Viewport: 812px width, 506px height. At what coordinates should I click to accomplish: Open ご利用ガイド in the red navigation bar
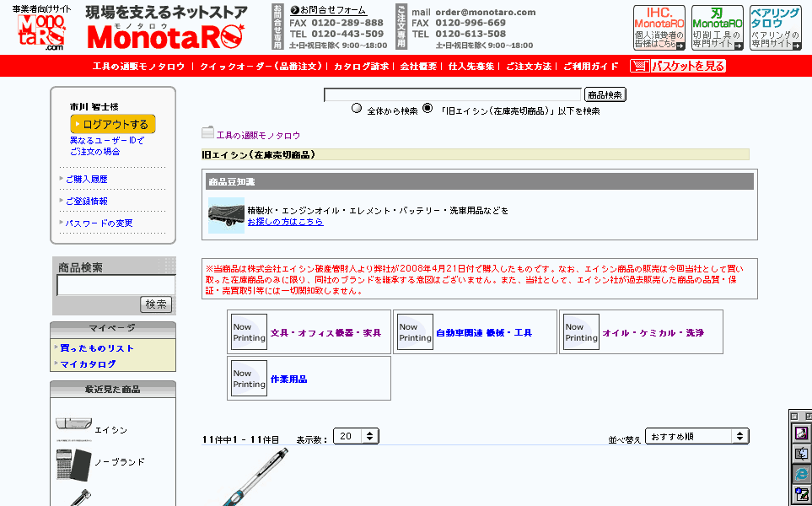tap(590, 66)
